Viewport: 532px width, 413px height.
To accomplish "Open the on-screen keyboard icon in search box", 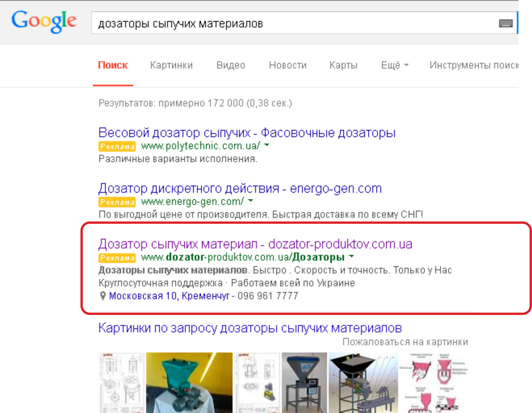I will click(x=506, y=23).
